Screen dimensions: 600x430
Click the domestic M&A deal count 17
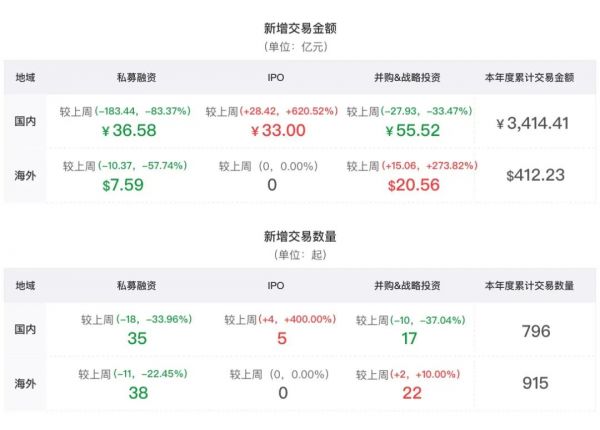[409, 339]
